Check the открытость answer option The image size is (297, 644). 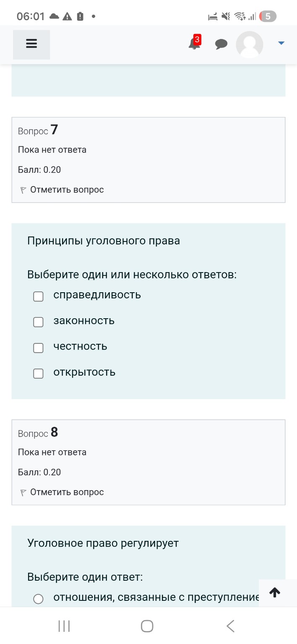coord(38,373)
